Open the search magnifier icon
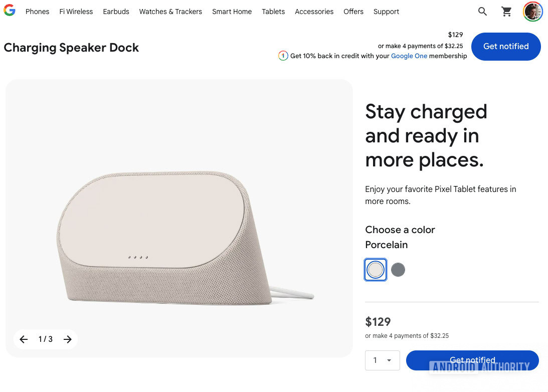548x392 pixels. click(x=482, y=12)
